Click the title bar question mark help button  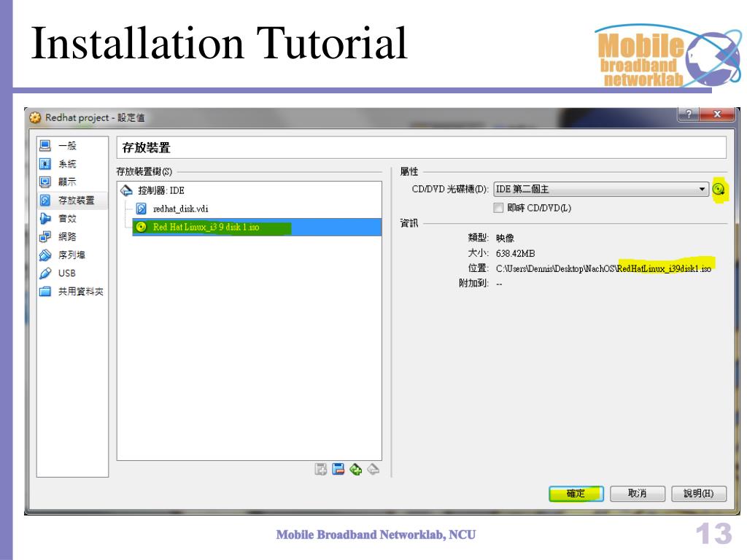tap(689, 114)
